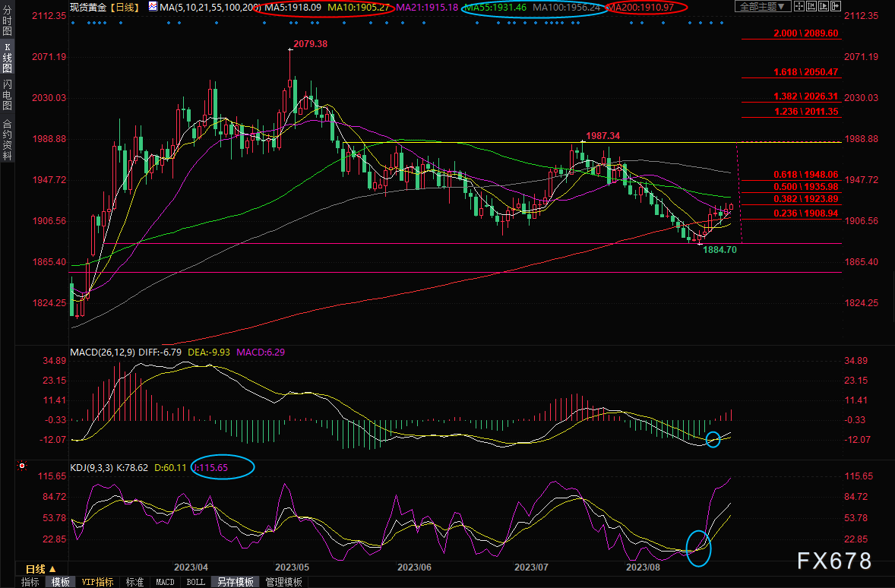The image size is (895, 588).
Task: Click the VIP指标 tab
Action: [x=97, y=582]
